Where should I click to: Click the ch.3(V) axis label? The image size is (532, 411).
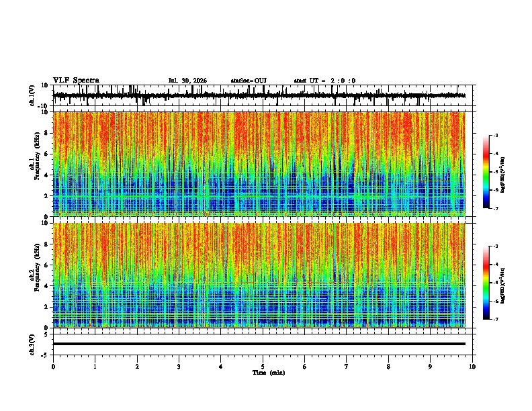pos(32,345)
